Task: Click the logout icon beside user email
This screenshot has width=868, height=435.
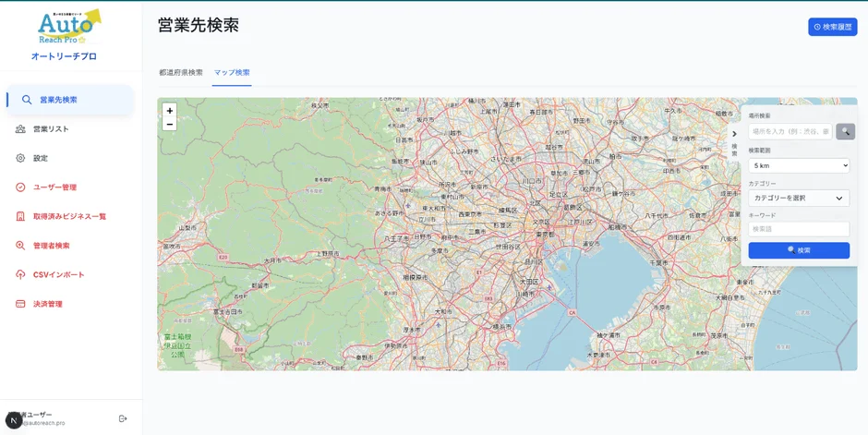Action: point(123,418)
